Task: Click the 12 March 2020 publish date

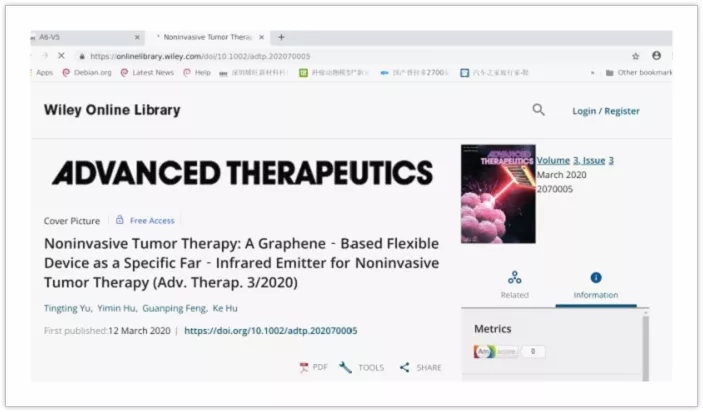Action: point(139,331)
